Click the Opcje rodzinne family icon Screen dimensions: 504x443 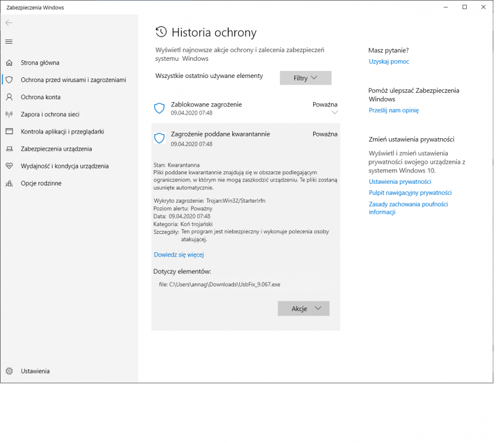tap(9, 183)
